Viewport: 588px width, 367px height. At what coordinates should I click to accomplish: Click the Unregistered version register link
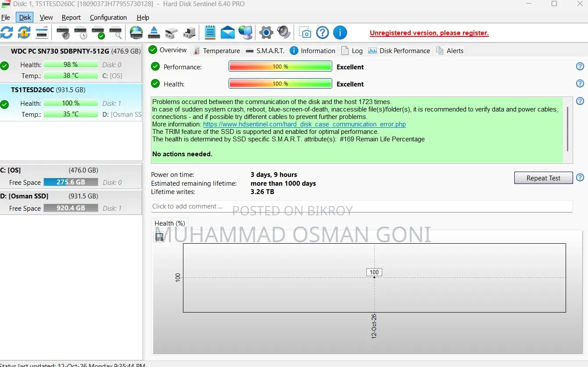[429, 33]
